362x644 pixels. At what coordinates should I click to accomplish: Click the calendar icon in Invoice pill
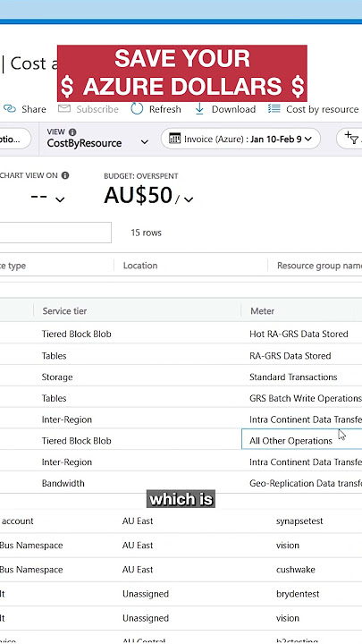coord(175,139)
